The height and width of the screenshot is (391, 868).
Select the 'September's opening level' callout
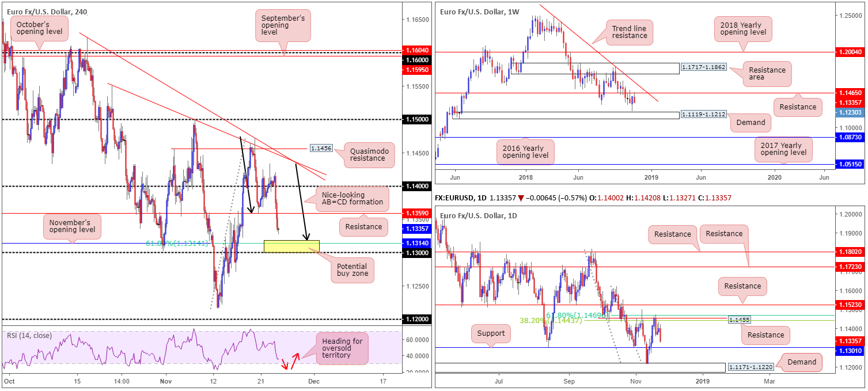(283, 25)
